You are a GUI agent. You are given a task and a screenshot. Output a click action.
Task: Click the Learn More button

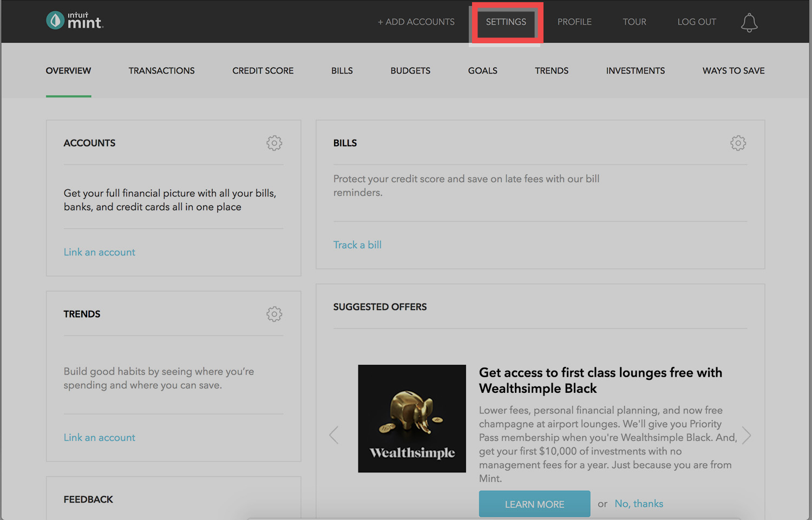click(x=535, y=504)
